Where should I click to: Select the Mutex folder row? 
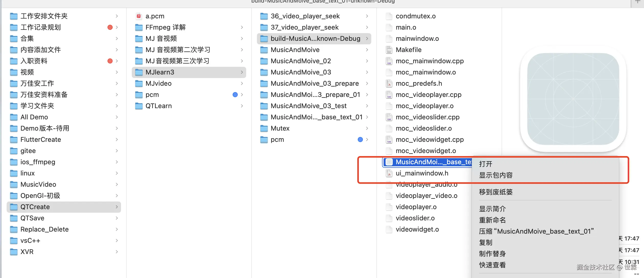pyautogui.click(x=280, y=128)
